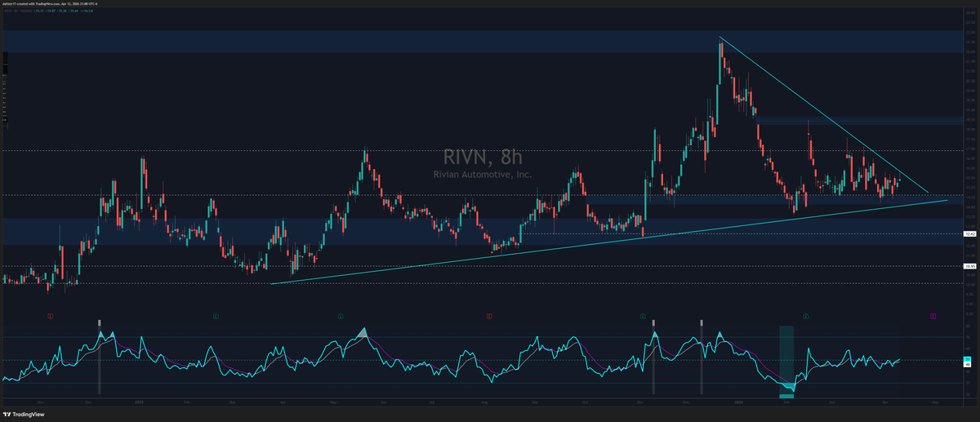Click the TradingView logo in the corner

pyautogui.click(x=25, y=414)
